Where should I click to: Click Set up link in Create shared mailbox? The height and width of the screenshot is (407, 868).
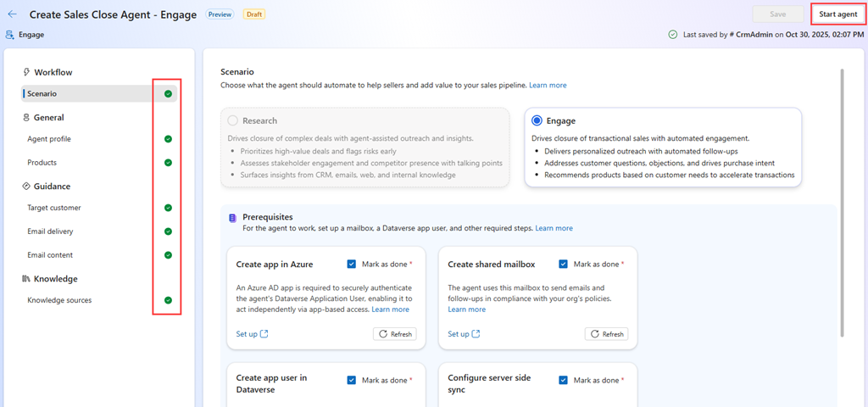pos(459,334)
